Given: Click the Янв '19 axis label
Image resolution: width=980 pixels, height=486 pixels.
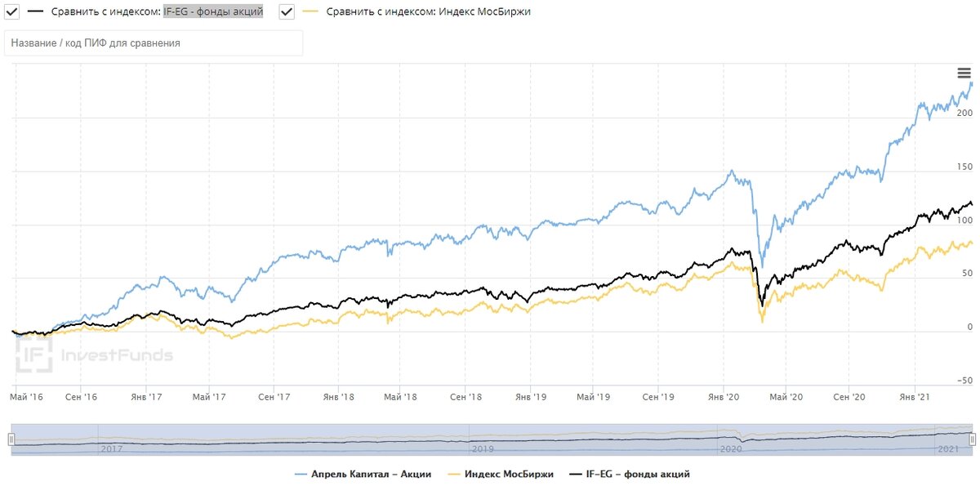Looking at the screenshot, I should click(x=531, y=396).
